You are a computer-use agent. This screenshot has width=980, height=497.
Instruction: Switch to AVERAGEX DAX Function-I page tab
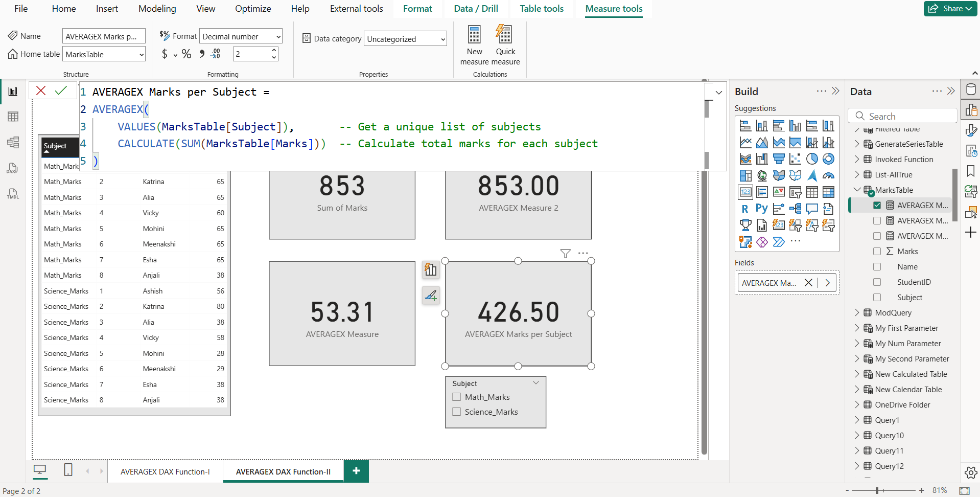165,471
